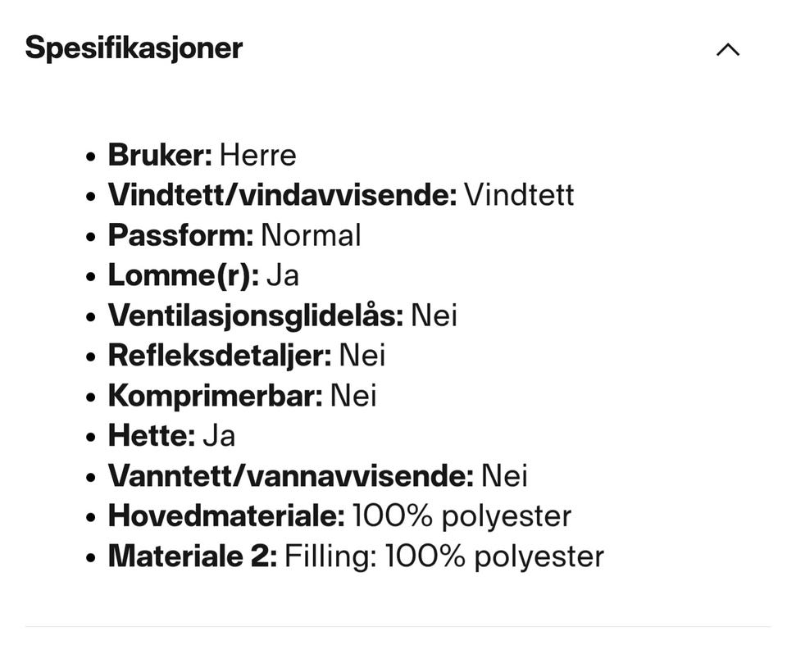Screen dimensions: 787x672
Task: Click the Bruker: Herre specification
Action: (x=202, y=155)
